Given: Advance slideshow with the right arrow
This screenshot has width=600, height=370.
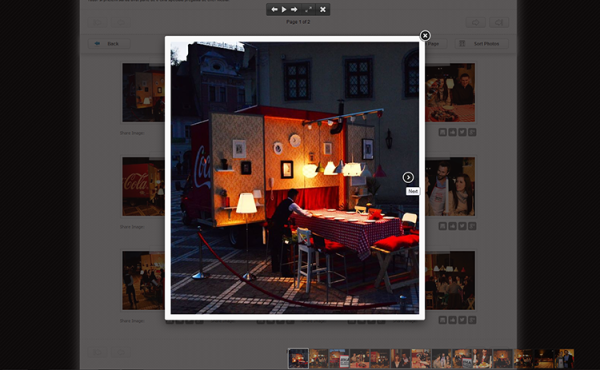Looking at the screenshot, I should [x=294, y=10].
